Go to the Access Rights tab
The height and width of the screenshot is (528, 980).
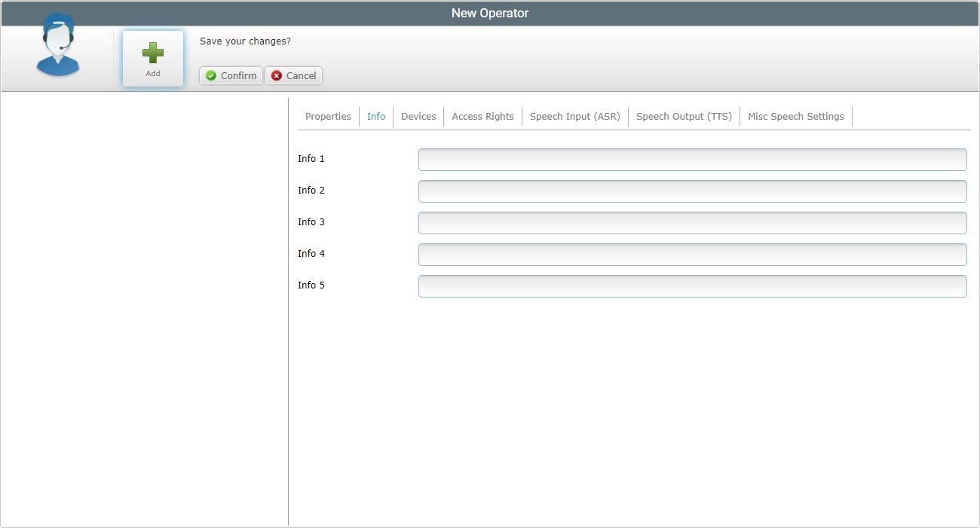pyautogui.click(x=482, y=117)
